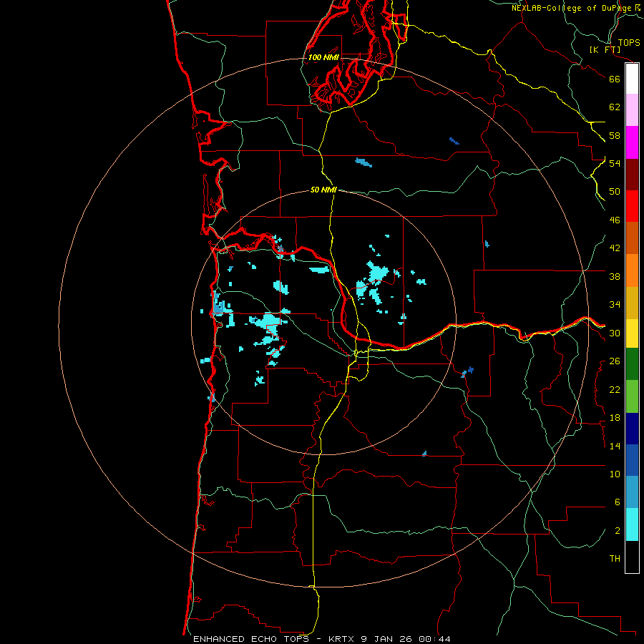The width and height of the screenshot is (644, 644).
Task: Click the navy blue legend swatch
Action: [632, 429]
